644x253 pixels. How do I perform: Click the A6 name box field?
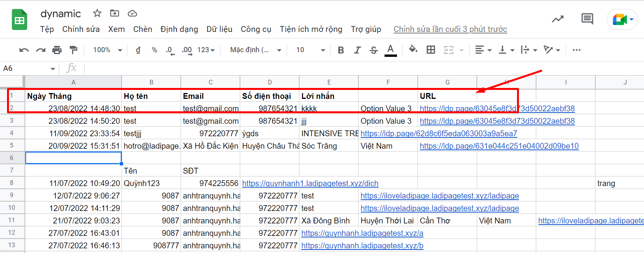point(25,69)
